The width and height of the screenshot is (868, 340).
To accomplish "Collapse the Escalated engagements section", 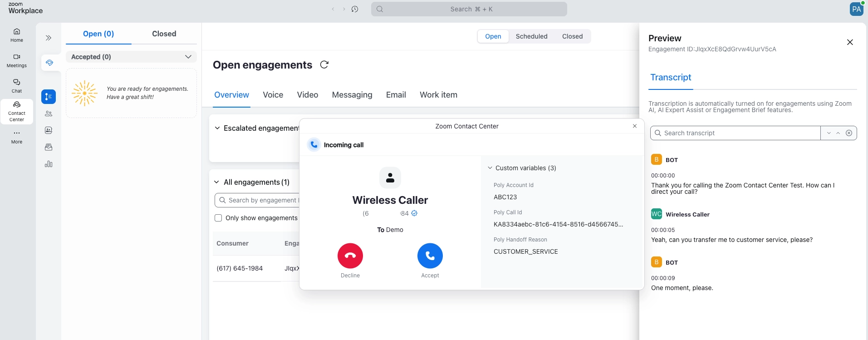I will click(x=217, y=128).
